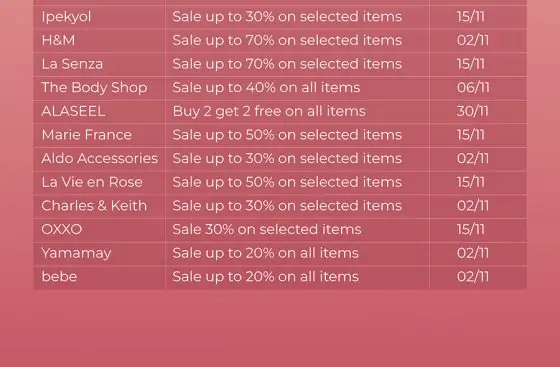Click the H&M store name
The image size is (560, 367).
point(58,40)
